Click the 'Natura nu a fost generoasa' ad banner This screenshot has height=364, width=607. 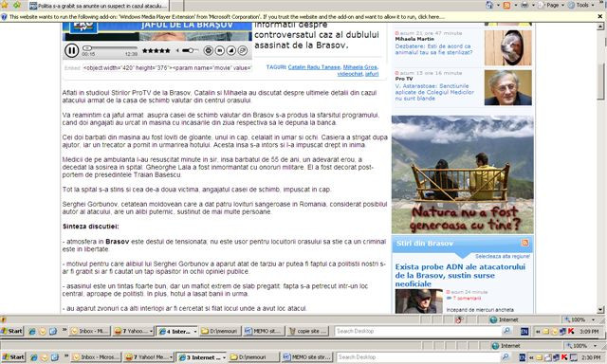462,174
